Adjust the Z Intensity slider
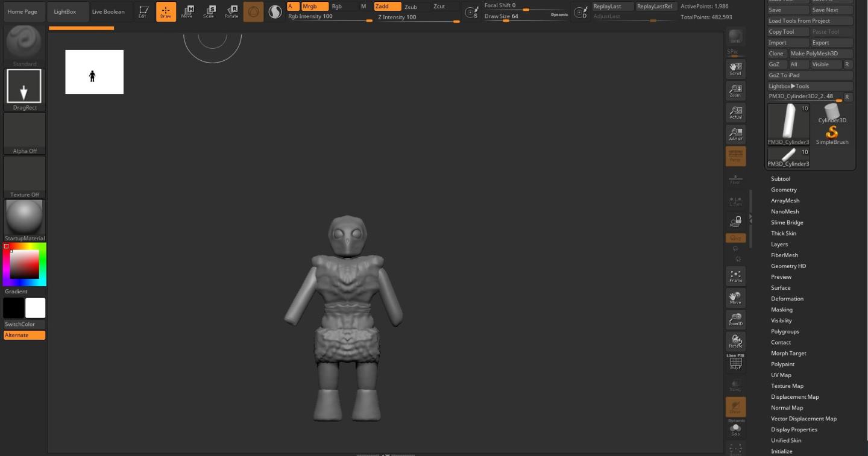This screenshot has width=868, height=456. click(x=418, y=17)
